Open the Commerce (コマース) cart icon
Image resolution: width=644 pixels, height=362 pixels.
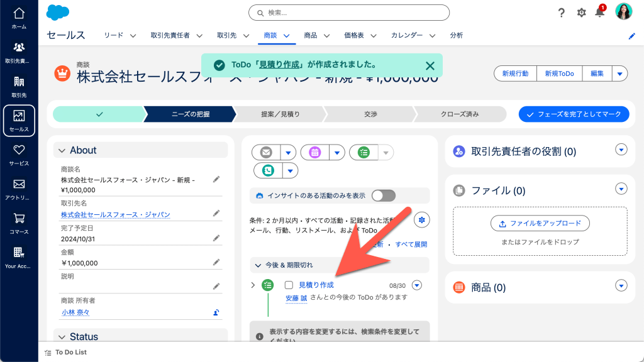coord(19,223)
